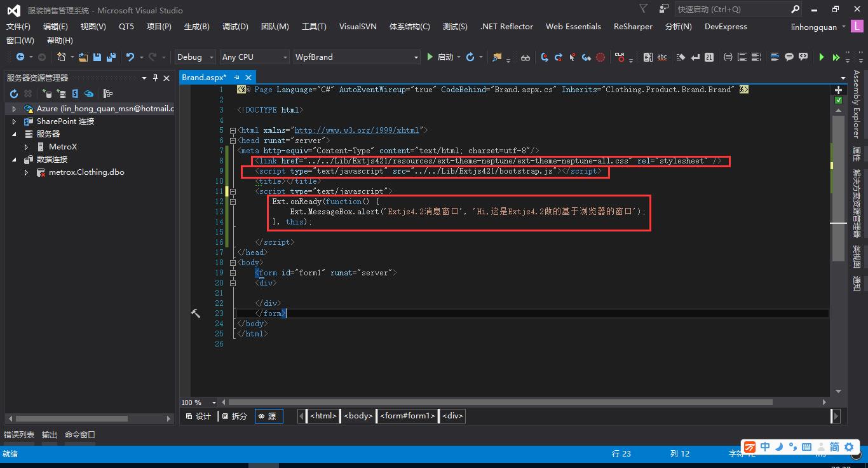Click the linhongquan account name
The image size is (868, 468).
click(815, 27)
